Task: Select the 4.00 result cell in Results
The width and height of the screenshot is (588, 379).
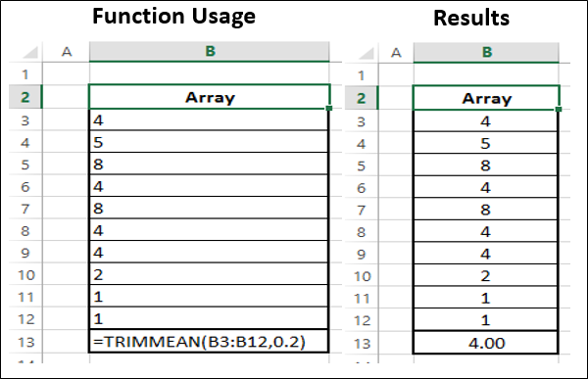Action: 486,343
